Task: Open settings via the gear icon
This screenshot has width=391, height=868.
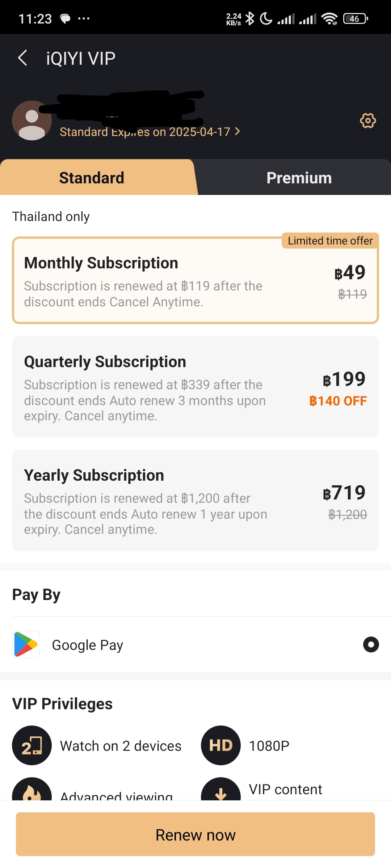Action: 368,120
